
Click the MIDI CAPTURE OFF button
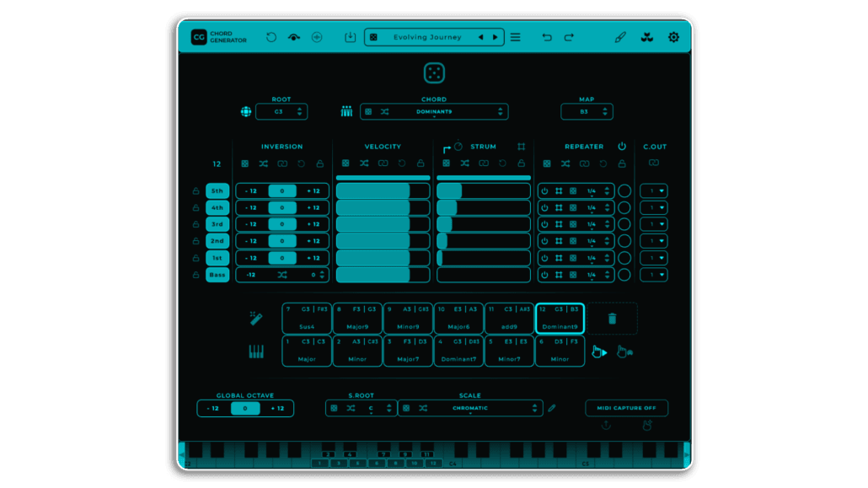click(628, 407)
